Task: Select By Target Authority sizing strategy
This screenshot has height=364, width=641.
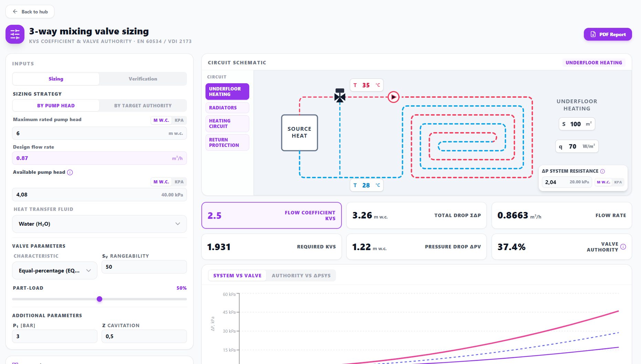Action: click(143, 106)
